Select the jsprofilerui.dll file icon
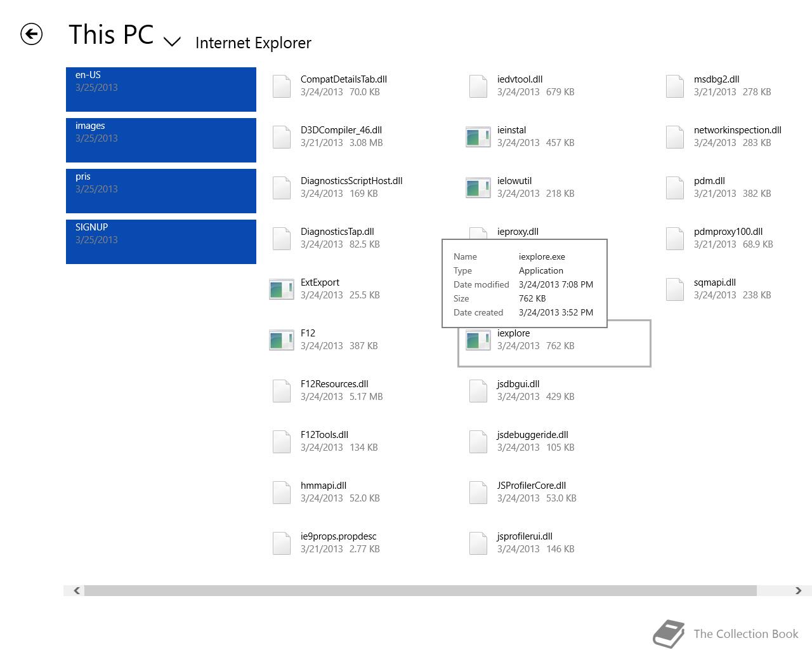 point(478,543)
